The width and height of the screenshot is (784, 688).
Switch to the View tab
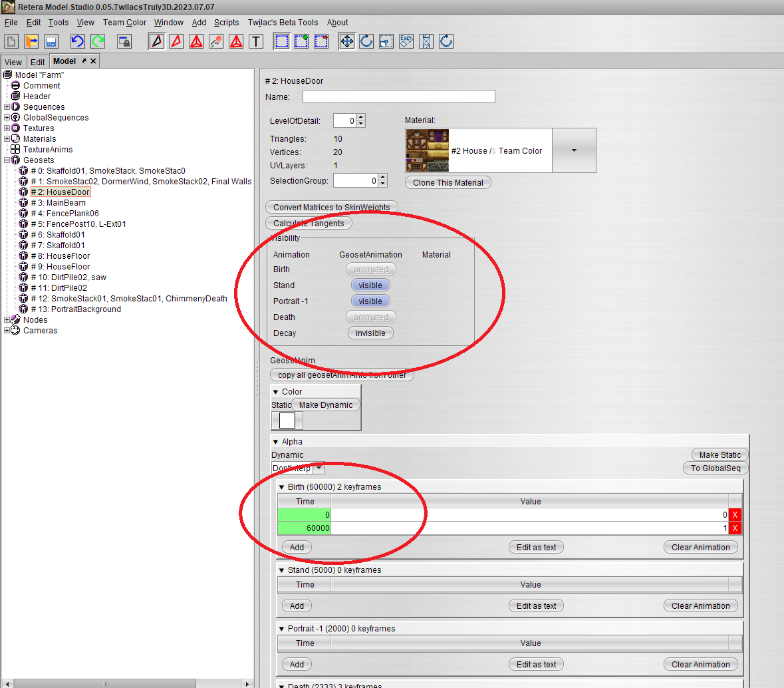[13, 62]
